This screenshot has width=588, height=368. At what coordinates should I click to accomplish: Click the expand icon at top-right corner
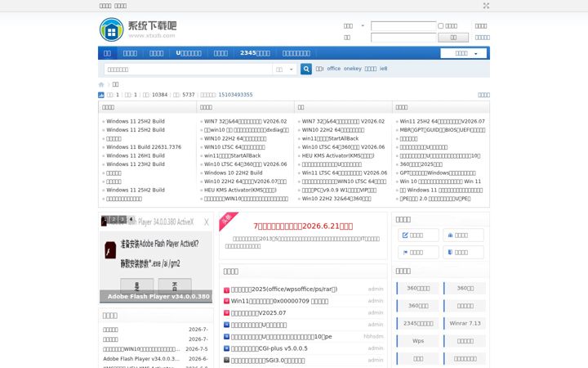point(486,6)
